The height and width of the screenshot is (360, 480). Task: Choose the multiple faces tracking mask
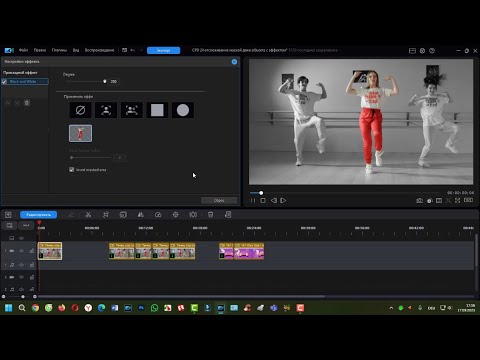point(132,110)
